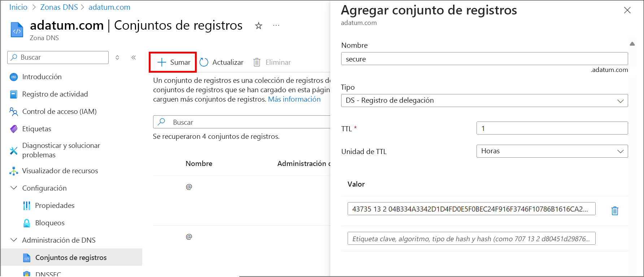The height and width of the screenshot is (277, 644).
Task: Open Bloqueos under Configuración
Action: tap(50, 223)
